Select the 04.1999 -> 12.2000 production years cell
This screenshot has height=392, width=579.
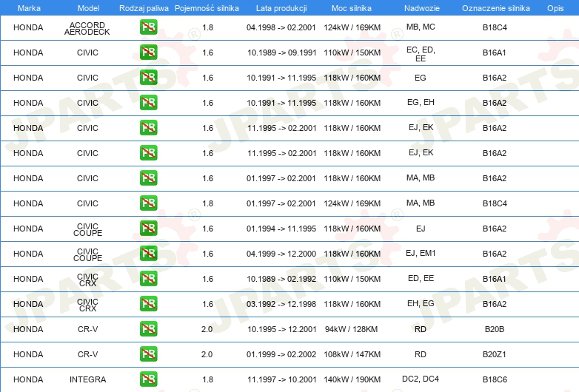281,254
